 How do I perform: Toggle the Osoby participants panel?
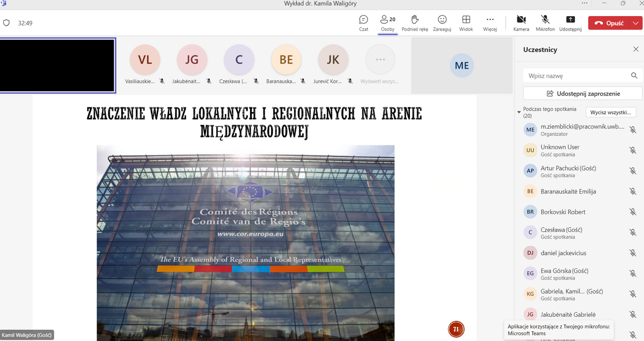tap(387, 23)
